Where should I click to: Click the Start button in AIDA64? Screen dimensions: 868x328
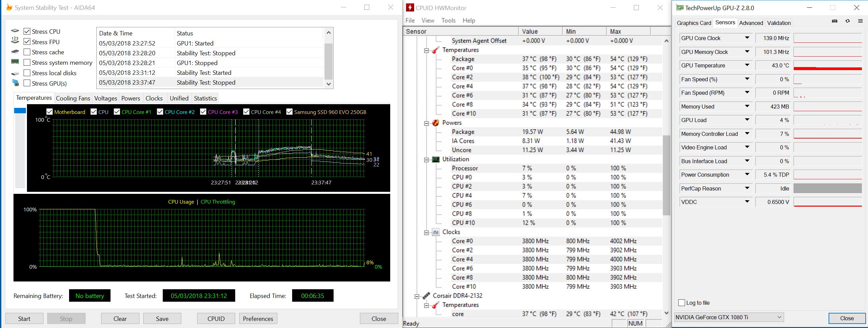(24, 319)
